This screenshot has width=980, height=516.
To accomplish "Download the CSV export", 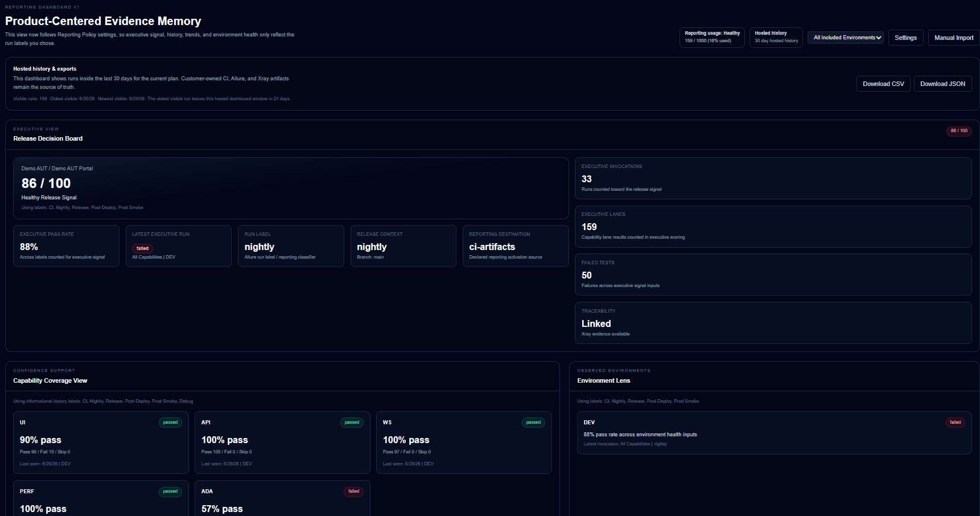I will coord(883,84).
